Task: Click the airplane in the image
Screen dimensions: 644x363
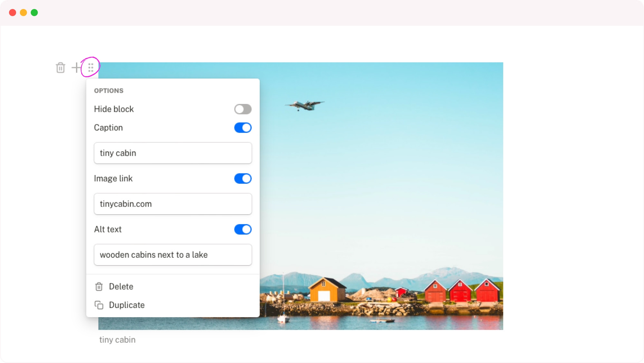Action: pos(305,105)
